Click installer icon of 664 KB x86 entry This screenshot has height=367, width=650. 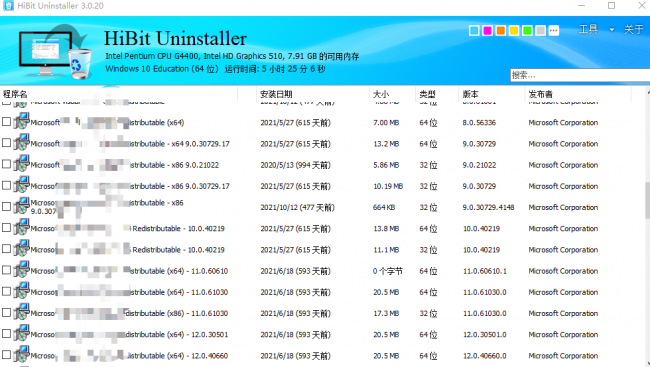(x=21, y=206)
